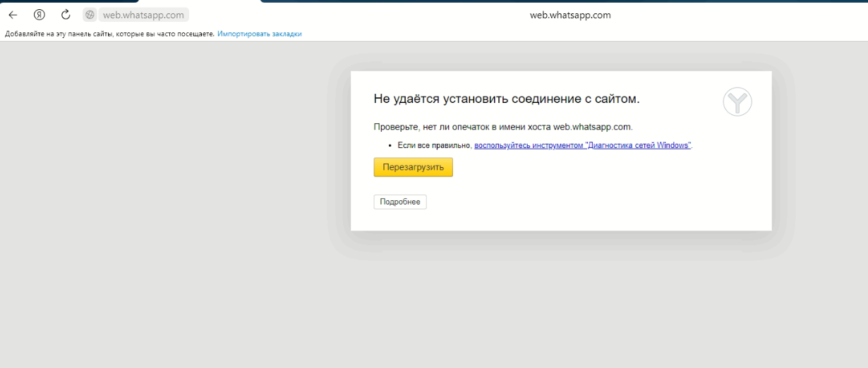Click the error heading Не удаётся установить соединение
Image resolution: width=868 pixels, height=368 pixels.
pos(507,99)
